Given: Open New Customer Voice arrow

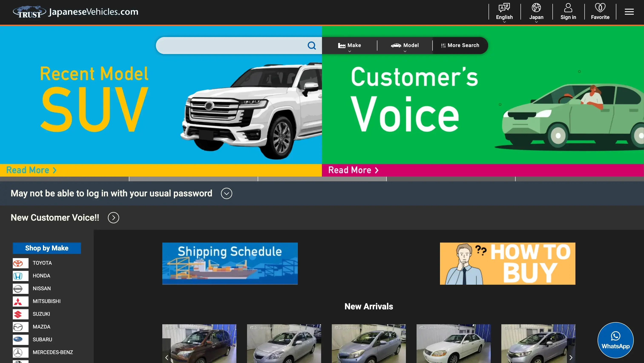Looking at the screenshot, I should tap(114, 218).
